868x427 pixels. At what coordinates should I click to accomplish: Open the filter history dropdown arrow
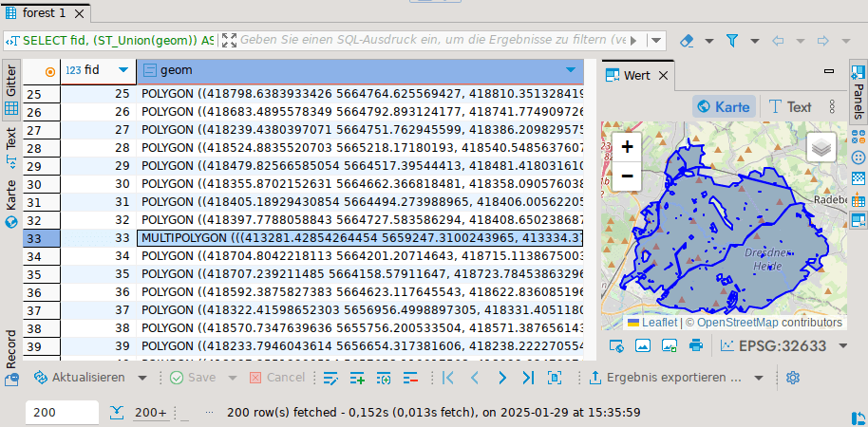pyautogui.click(x=656, y=41)
